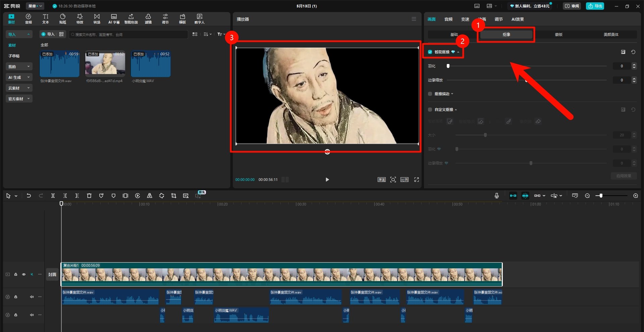Enable the 抠像描边 checkbox
This screenshot has height=332, width=644.
430,94
